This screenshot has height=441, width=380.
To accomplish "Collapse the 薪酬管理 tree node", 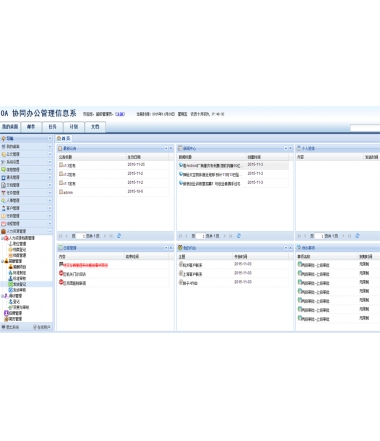I will pyautogui.click(x=2, y=261).
